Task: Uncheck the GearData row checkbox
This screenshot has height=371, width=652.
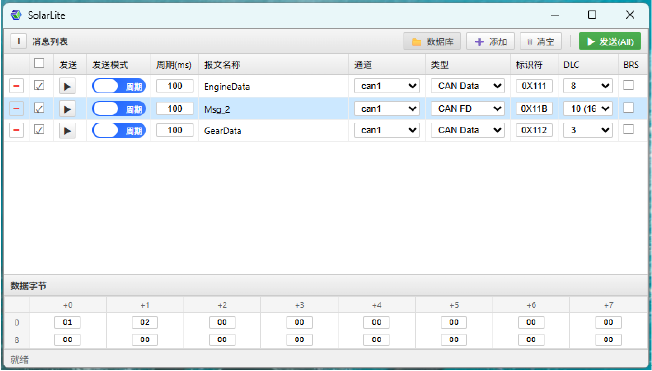Action: [x=39, y=130]
